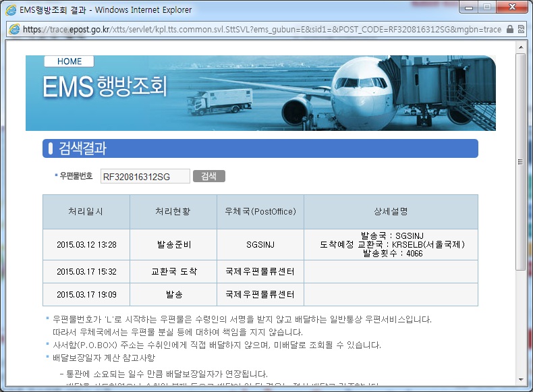Screen dimensions: 533x392
Task: Click the 처리현황 column header
Action: (x=173, y=211)
